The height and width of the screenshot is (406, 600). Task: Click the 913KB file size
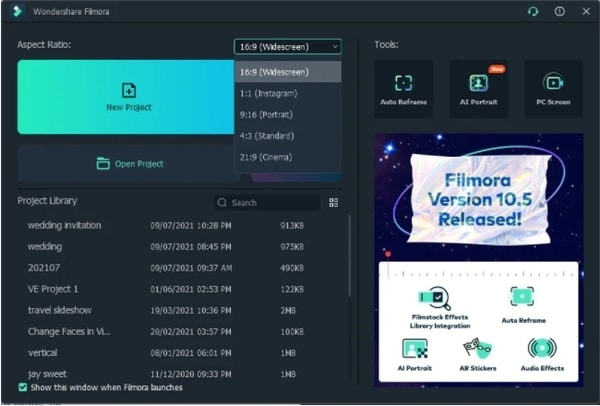click(292, 226)
